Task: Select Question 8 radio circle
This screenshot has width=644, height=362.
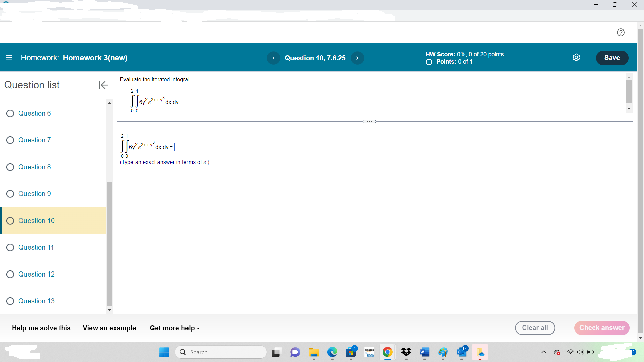Action: pos(10,167)
